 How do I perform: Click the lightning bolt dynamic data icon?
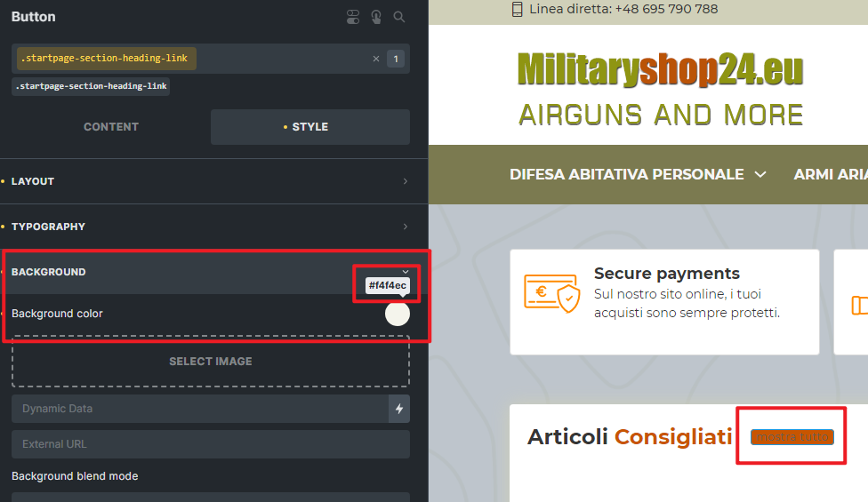tap(399, 409)
